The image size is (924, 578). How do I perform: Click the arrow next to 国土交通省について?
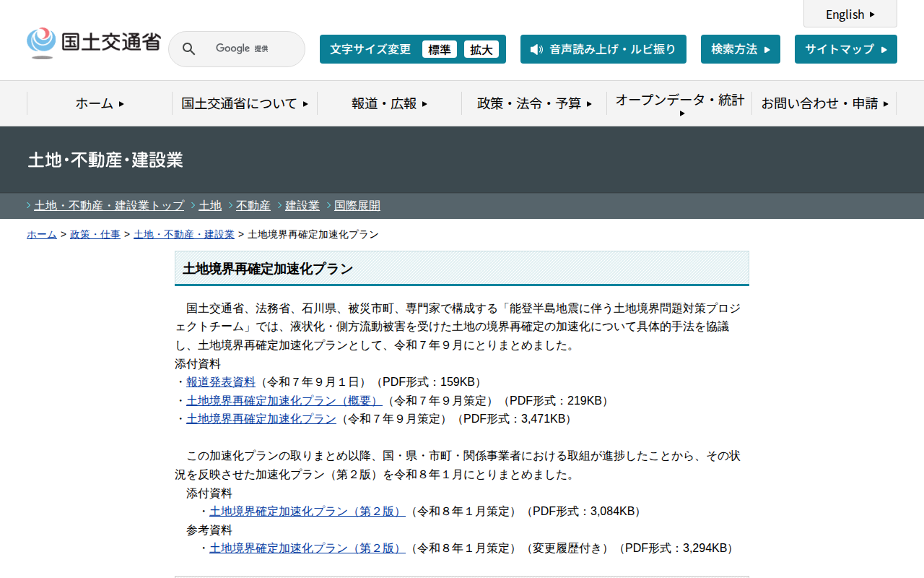click(305, 103)
